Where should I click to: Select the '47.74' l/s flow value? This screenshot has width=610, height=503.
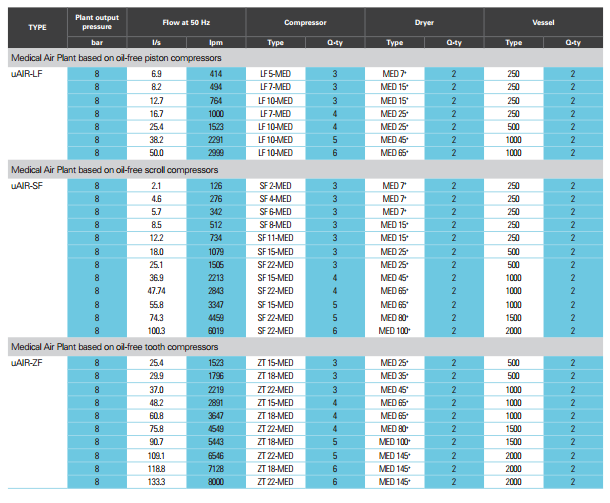156,291
